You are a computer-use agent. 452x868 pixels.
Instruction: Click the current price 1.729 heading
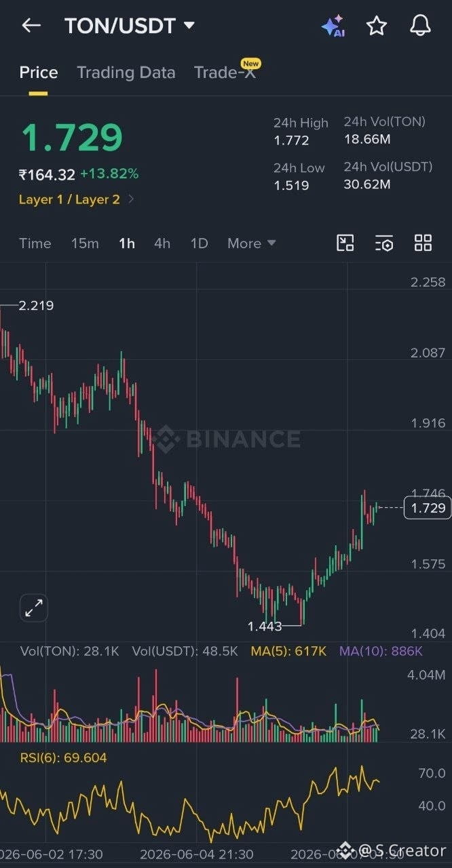click(72, 138)
